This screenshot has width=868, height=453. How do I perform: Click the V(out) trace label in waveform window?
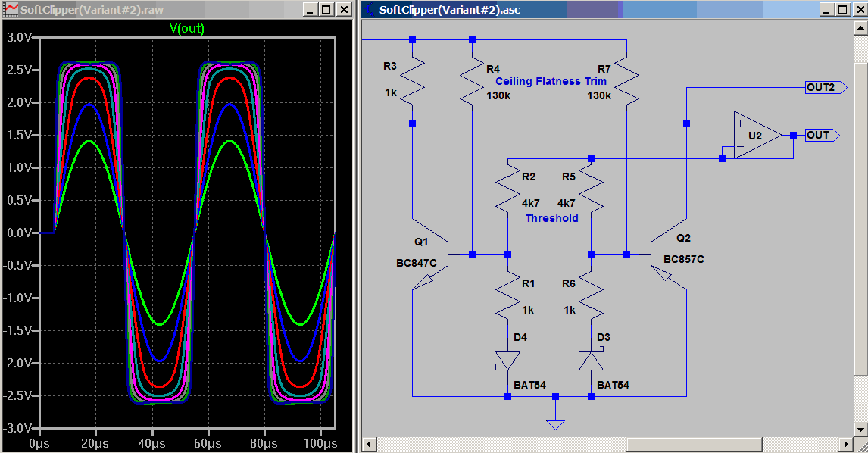coord(186,28)
